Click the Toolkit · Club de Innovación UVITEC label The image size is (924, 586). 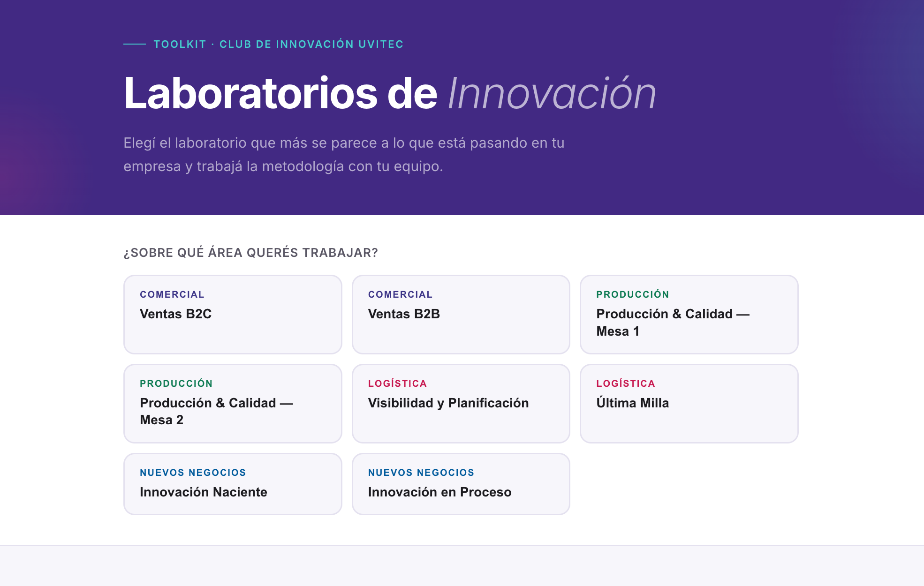pos(279,44)
